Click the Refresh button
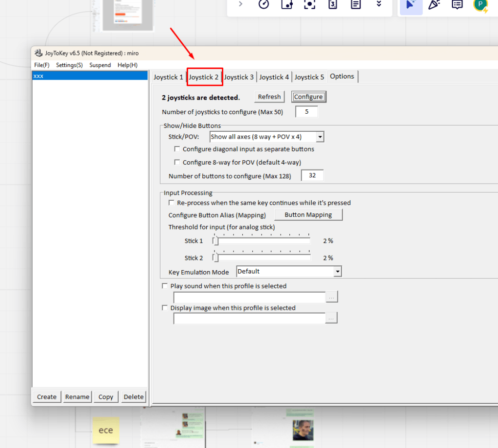The width and height of the screenshot is (498, 448). coord(269,97)
